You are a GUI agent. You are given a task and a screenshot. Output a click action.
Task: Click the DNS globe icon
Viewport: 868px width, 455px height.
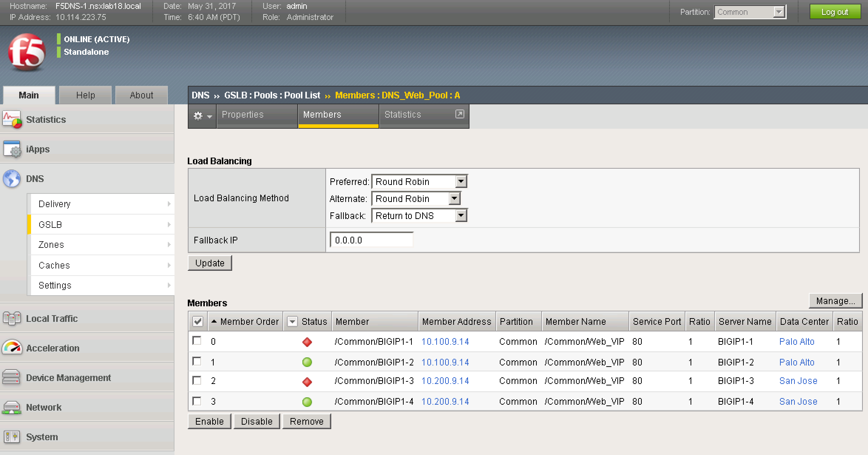(12, 179)
